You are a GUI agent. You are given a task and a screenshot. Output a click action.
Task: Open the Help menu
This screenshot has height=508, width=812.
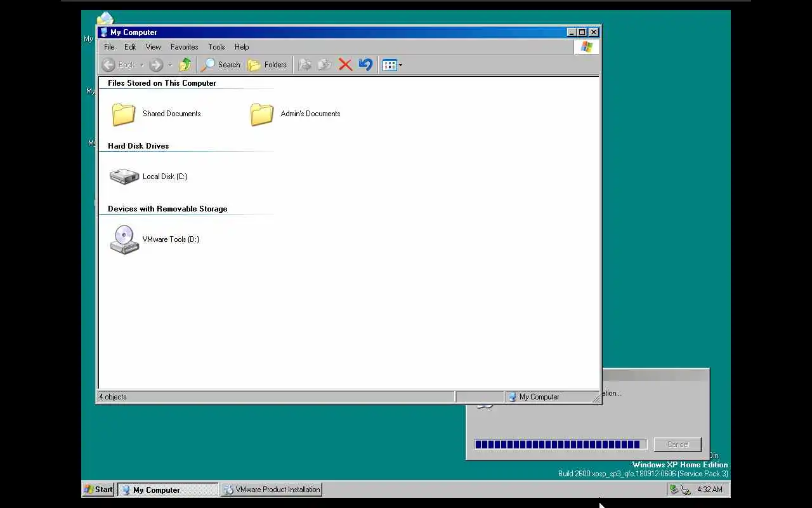pyautogui.click(x=242, y=47)
